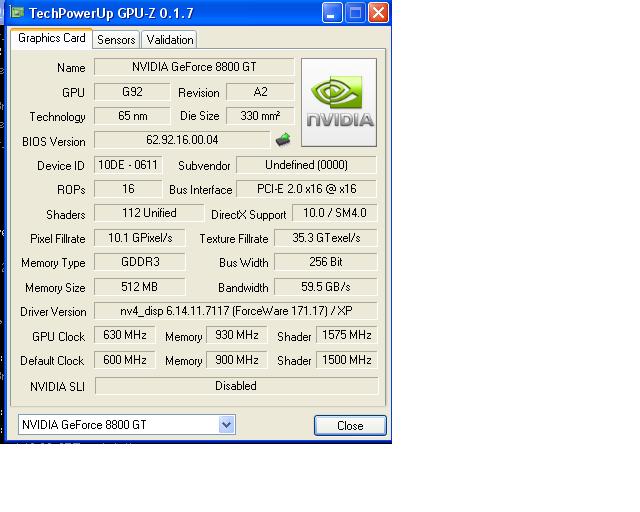Close window with red X button
The image size is (640, 512).
click(x=378, y=13)
